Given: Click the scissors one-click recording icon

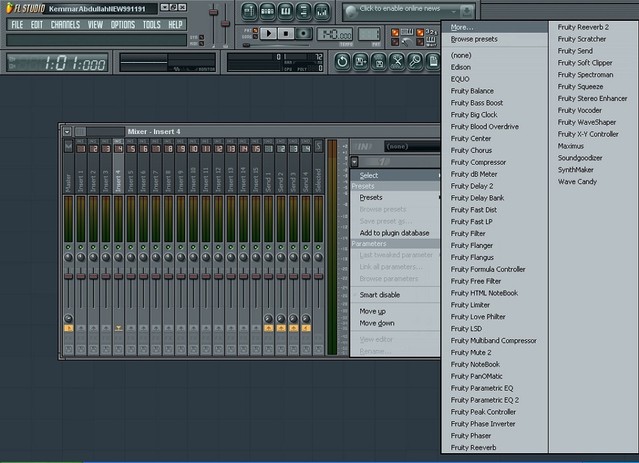Looking at the screenshot, I should coord(397,62).
